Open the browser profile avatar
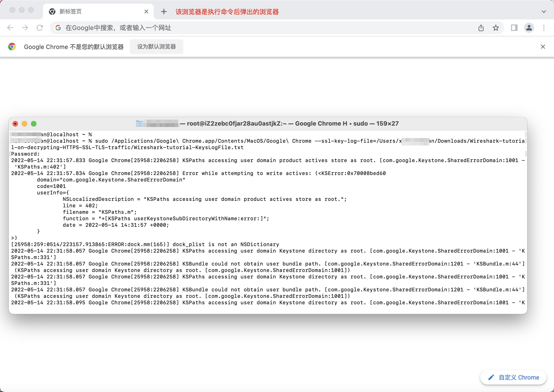Viewport: 554px width, 392px height. (529, 28)
